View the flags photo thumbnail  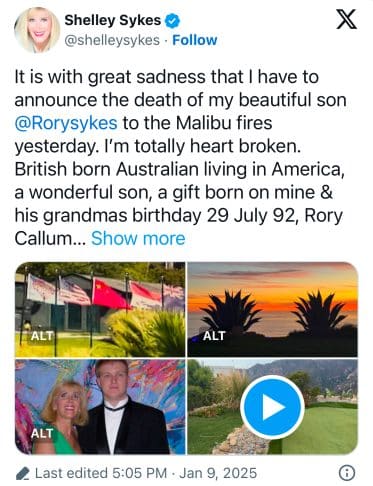tap(100, 309)
